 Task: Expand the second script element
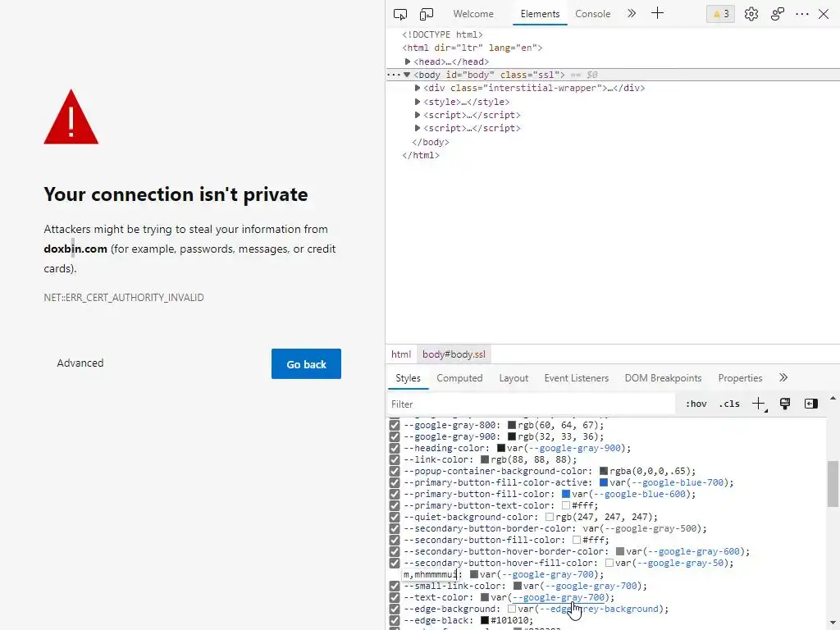click(418, 128)
